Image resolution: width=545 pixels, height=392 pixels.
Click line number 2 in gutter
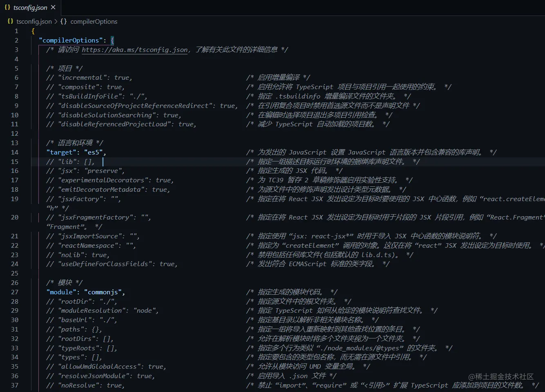[x=16, y=40]
